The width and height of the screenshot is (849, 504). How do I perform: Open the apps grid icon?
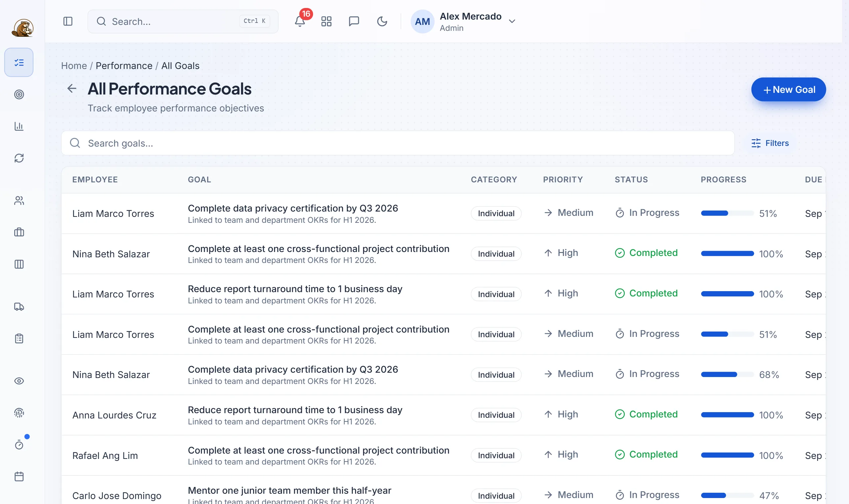[x=326, y=22]
